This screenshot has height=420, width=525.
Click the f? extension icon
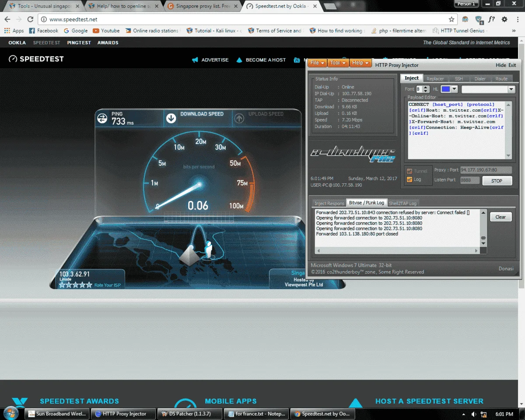coord(492,19)
